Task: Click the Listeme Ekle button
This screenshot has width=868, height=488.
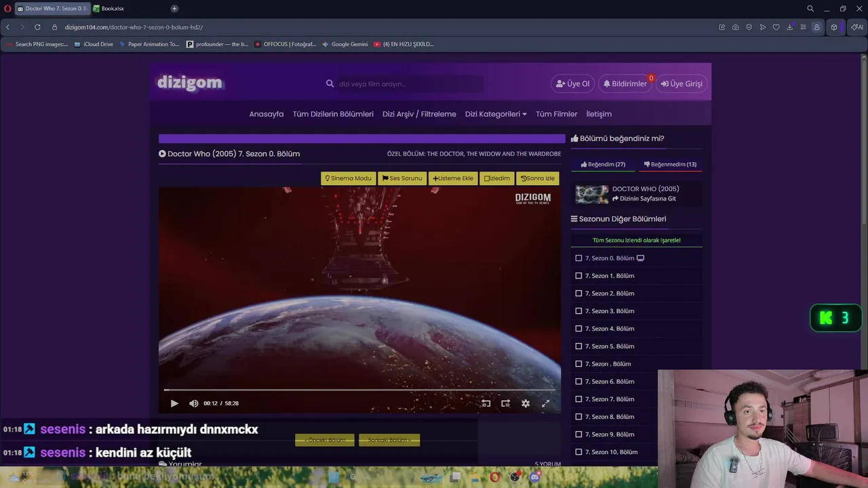Action: click(453, 178)
